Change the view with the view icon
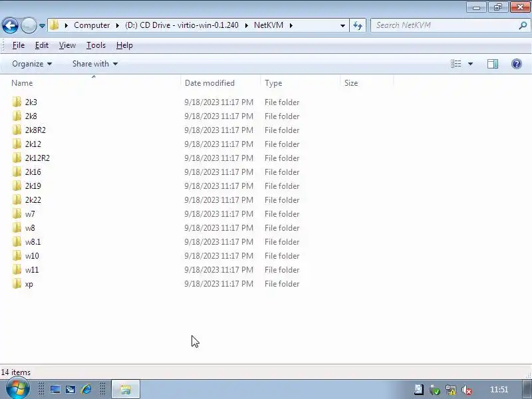Viewport: 532px width, 399px height. click(456, 64)
